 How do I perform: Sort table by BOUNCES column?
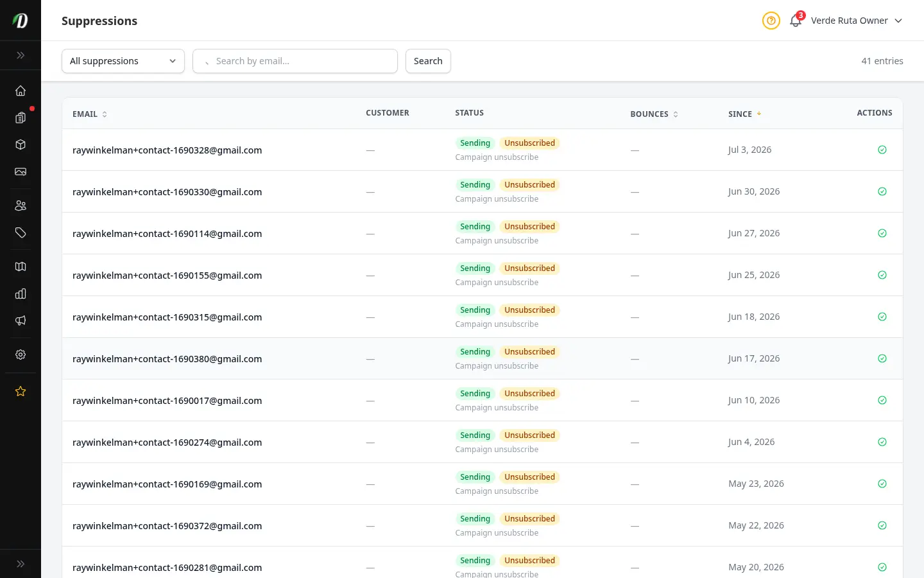point(654,114)
